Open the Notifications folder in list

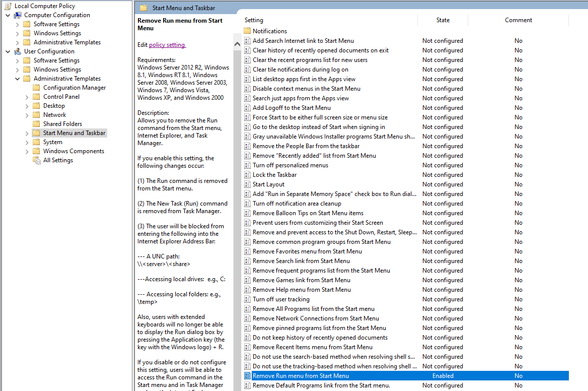click(x=270, y=31)
